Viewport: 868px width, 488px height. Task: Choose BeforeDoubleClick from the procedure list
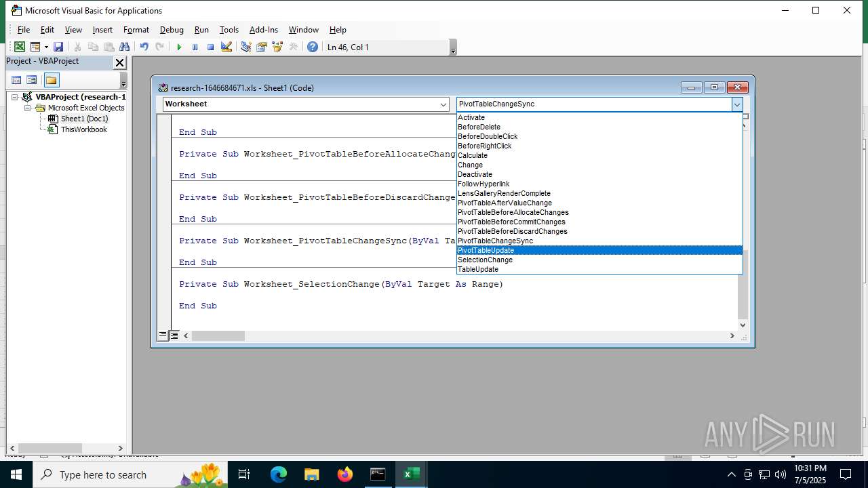[599, 136]
